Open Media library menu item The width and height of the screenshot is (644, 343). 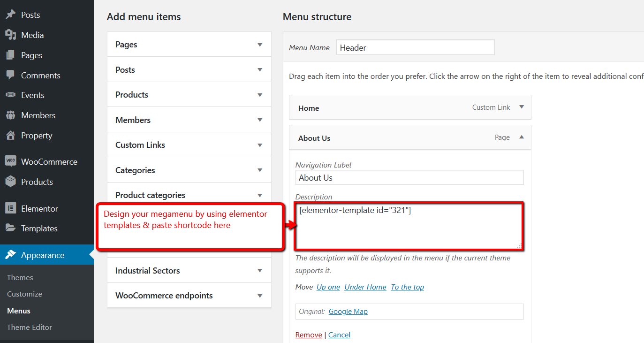[32, 35]
